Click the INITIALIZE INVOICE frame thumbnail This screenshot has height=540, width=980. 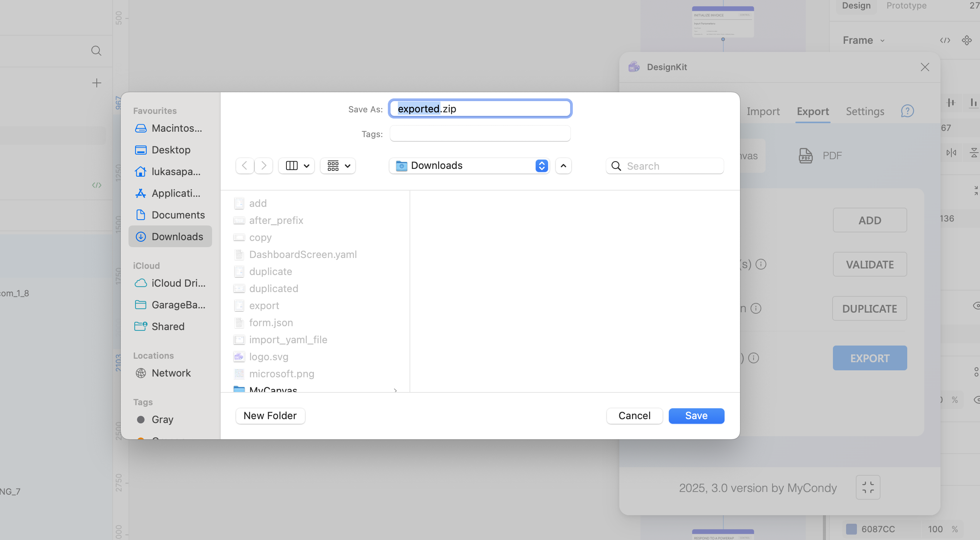coord(723,22)
